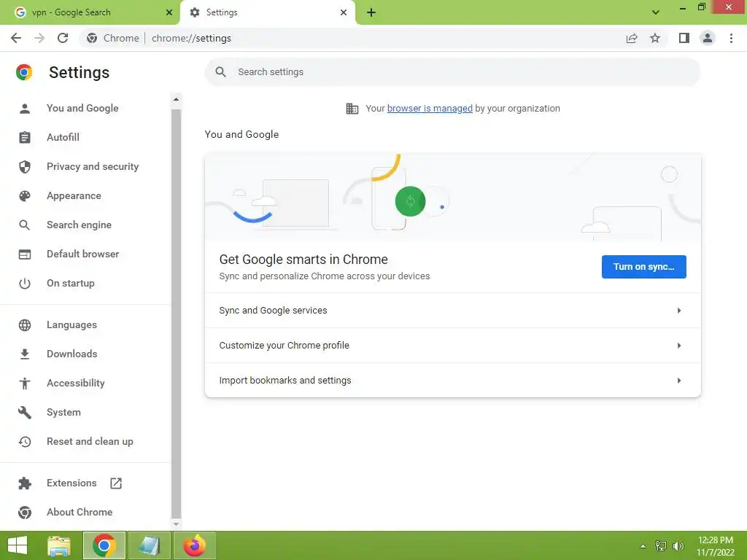Image resolution: width=747 pixels, height=560 pixels.
Task: Click the volume speaker tray icon
Action: pos(678,545)
